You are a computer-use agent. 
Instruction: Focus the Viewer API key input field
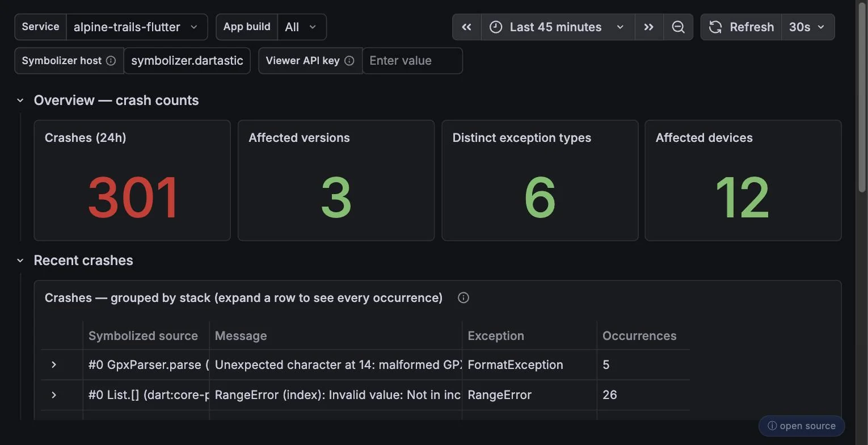[412, 61]
